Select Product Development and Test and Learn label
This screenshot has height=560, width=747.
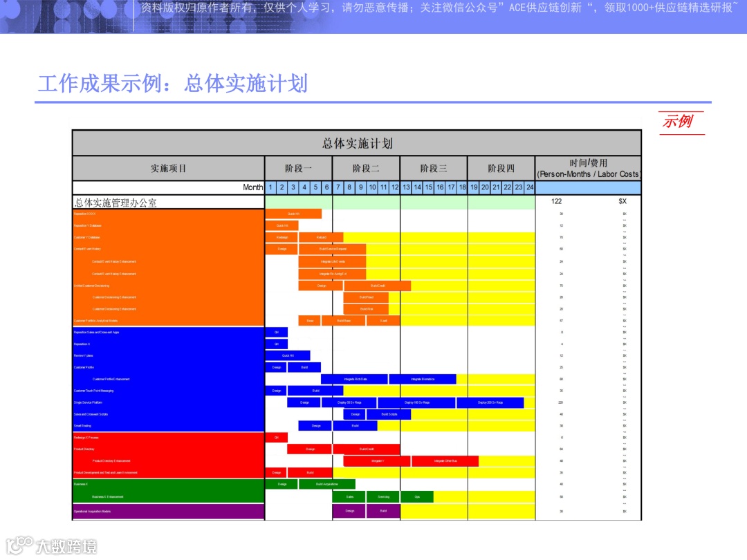[x=106, y=473]
